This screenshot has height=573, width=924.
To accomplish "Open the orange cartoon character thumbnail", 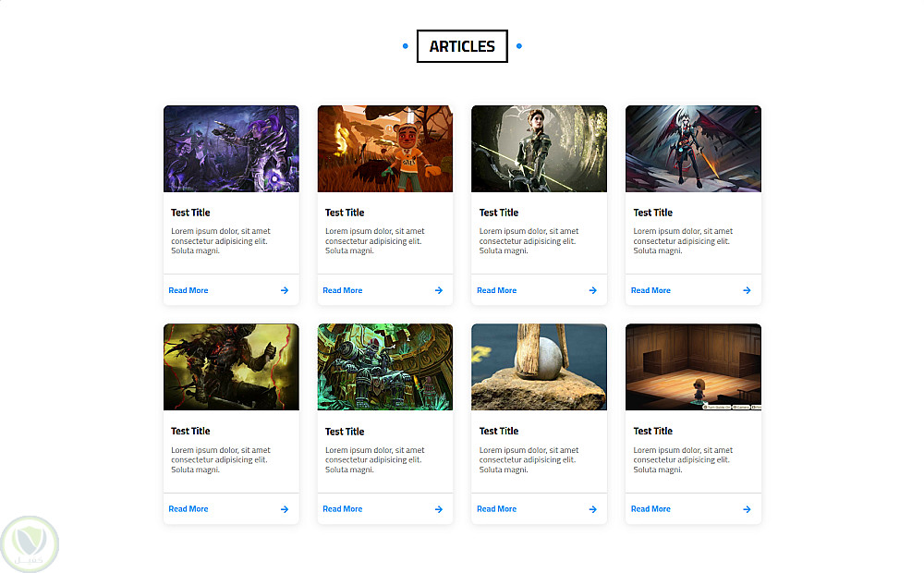I will coord(385,149).
